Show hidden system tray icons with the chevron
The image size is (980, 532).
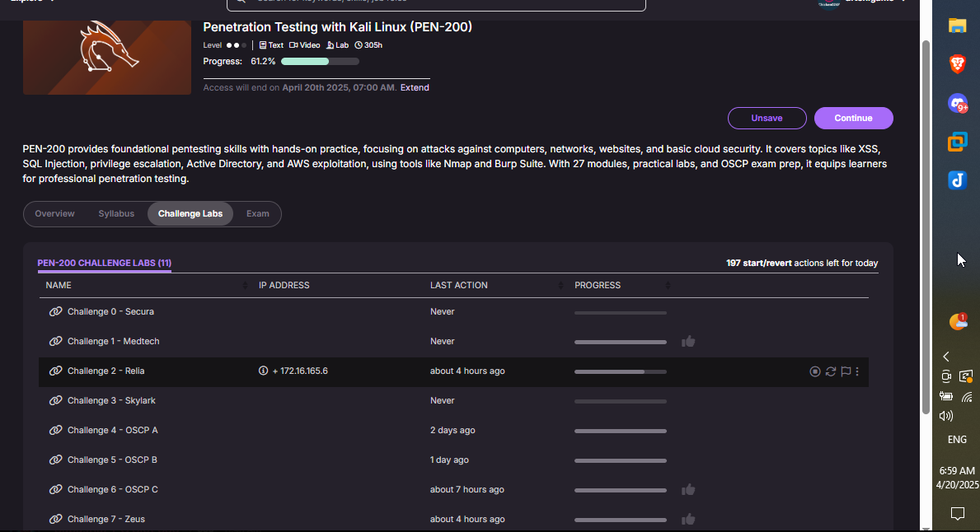(946, 357)
